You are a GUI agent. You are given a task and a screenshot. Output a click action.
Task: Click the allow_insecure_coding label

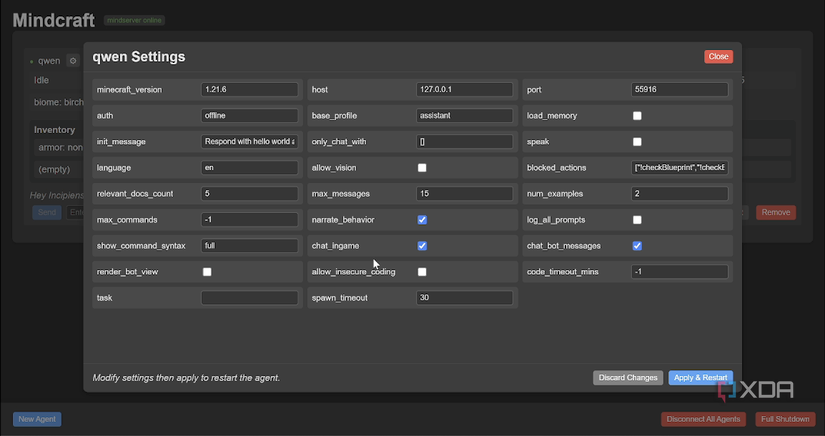354,272
